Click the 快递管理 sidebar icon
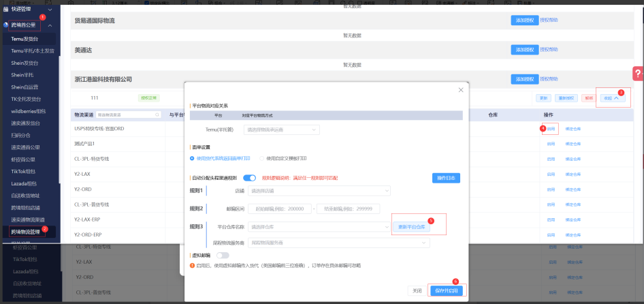 (x=5, y=9)
